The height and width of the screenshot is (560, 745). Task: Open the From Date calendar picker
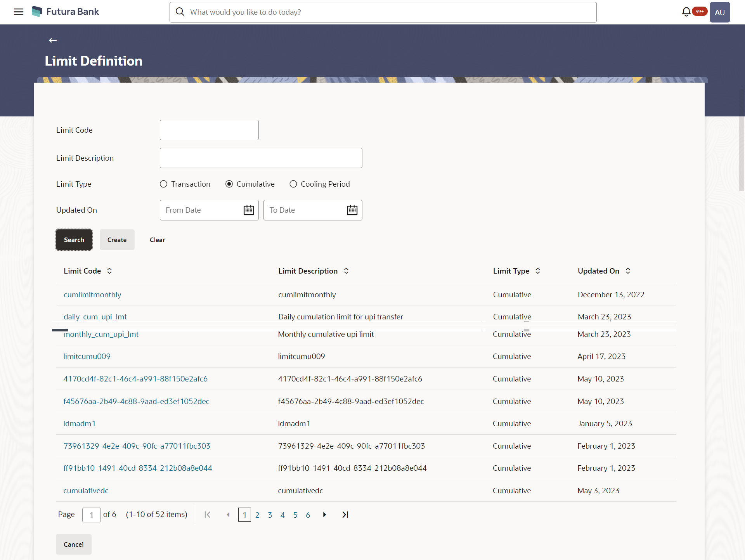coord(248,210)
